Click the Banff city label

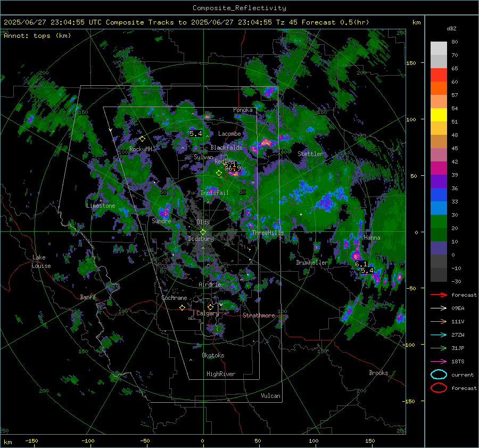(88, 297)
